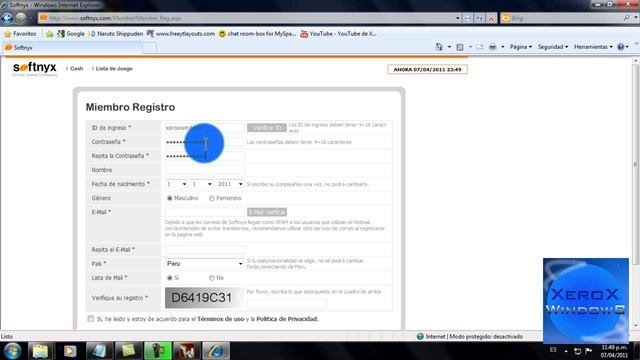Click the Home icon in command bar

(x=439, y=47)
